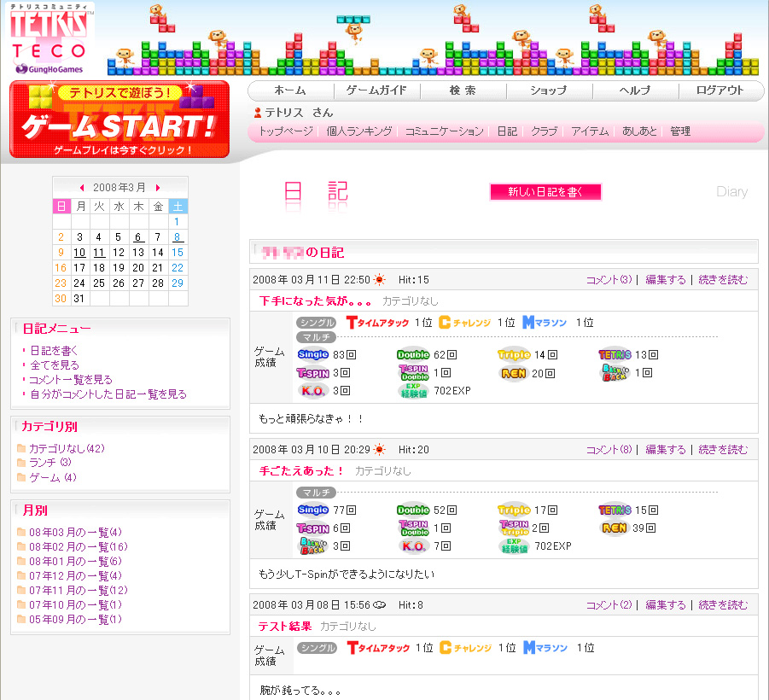The height and width of the screenshot is (700, 769).
Task: Open ヘルプ menu item
Action: click(x=635, y=90)
